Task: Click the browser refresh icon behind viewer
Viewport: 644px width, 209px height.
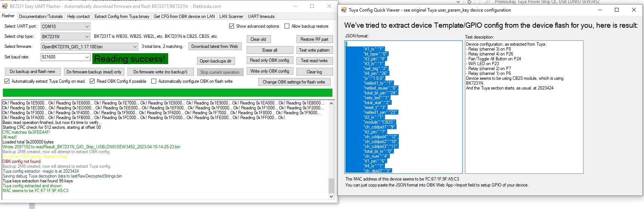Action: (x=469, y=2)
